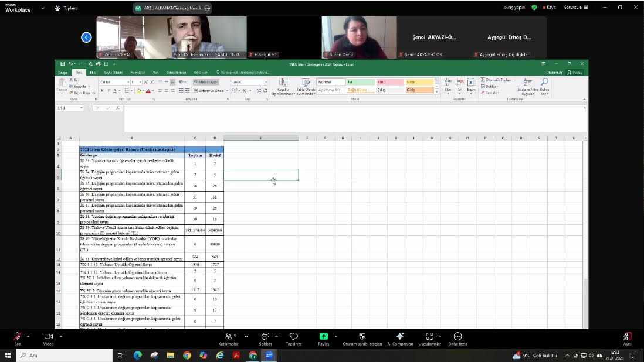Click the Excel Paylaş share button
644x362 pixels.
(x=575, y=73)
